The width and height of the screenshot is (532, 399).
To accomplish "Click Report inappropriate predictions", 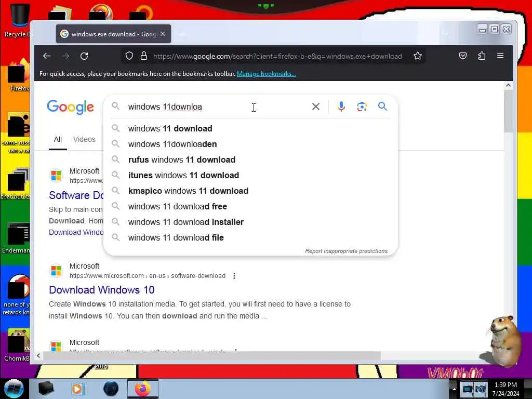I will (x=346, y=251).
